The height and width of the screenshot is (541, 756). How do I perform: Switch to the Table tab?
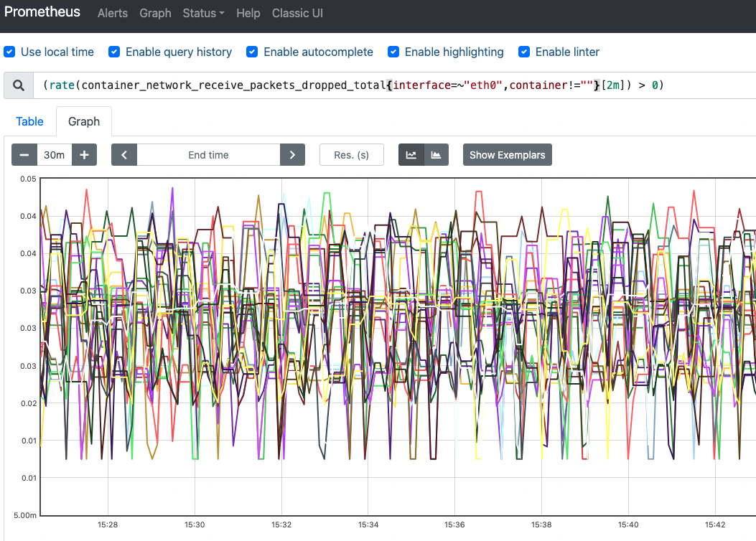(29, 121)
